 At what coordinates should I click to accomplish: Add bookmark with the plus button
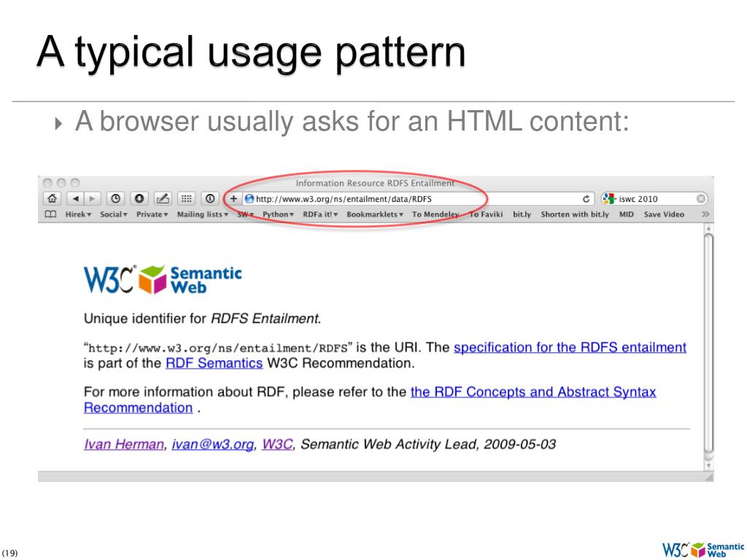click(233, 198)
